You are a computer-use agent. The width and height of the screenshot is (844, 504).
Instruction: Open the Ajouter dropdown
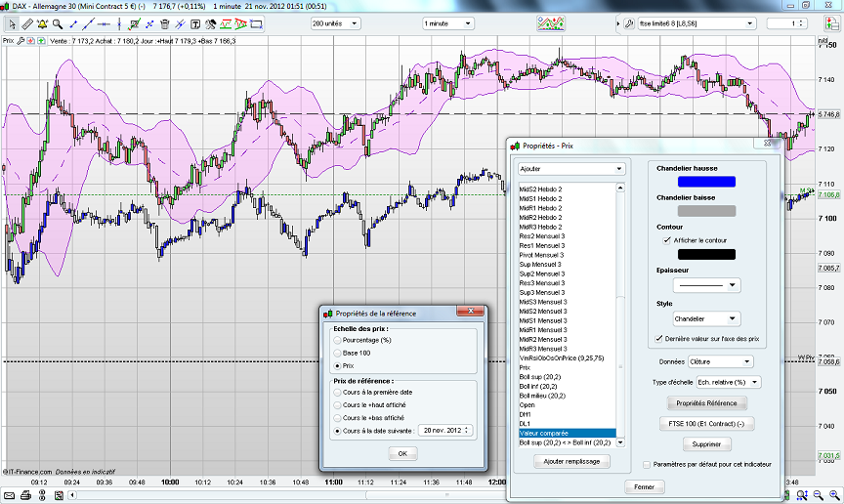[x=570, y=168]
